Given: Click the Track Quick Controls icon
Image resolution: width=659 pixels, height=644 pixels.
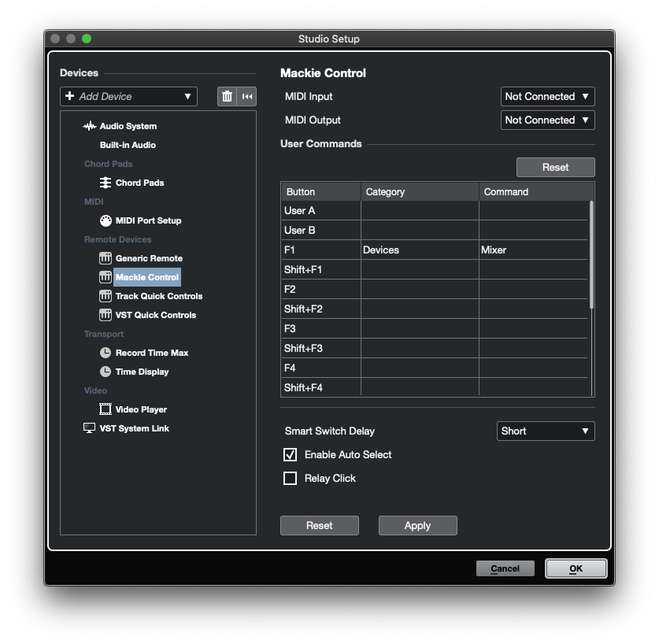Looking at the screenshot, I should click(x=106, y=296).
